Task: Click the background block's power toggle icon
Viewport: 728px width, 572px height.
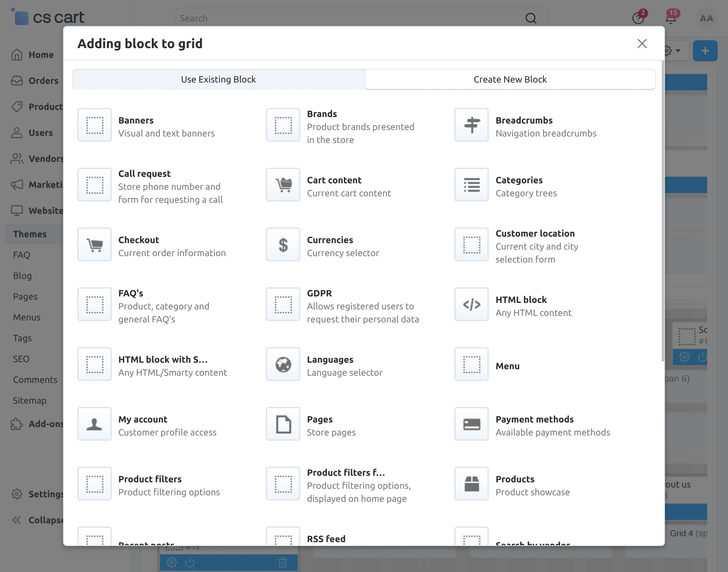Action: 189,562
